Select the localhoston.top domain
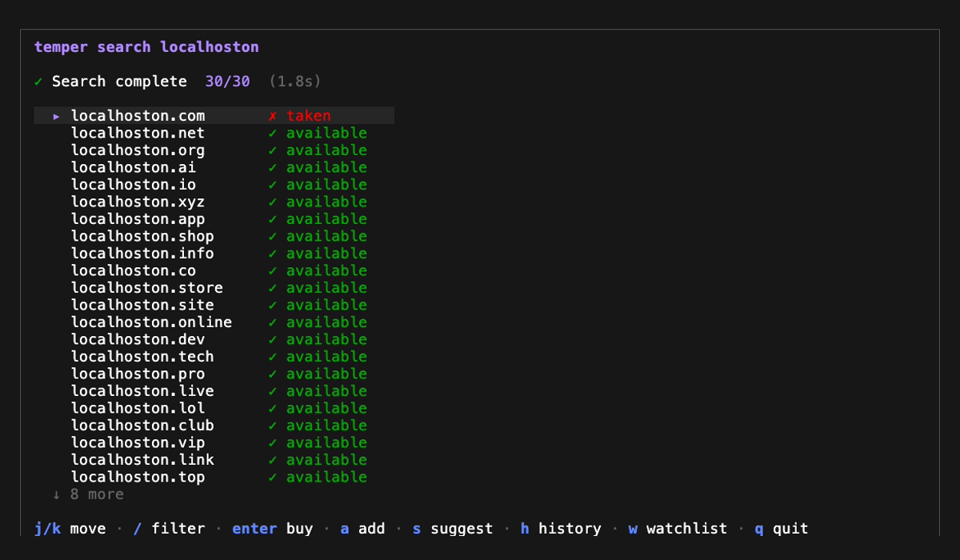Viewport: 960px width, 560px height. (x=138, y=477)
